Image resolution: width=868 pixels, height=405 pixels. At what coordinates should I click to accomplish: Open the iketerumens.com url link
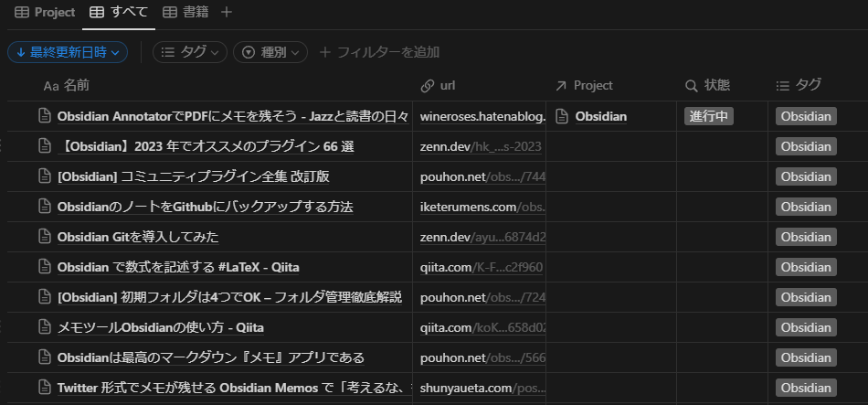pos(482,208)
